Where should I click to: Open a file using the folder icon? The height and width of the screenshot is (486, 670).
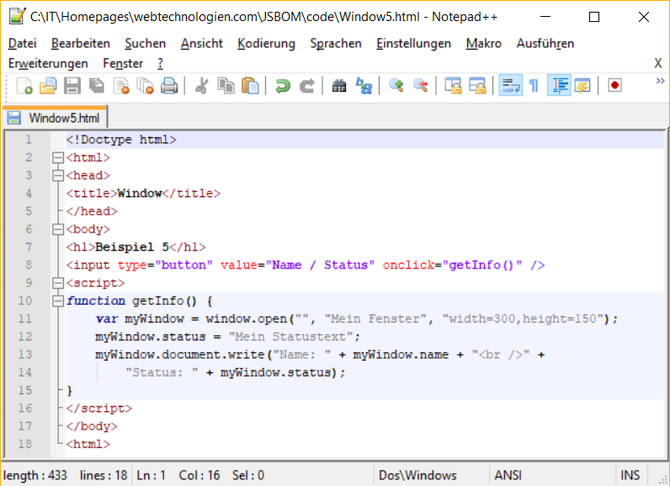coord(48,86)
